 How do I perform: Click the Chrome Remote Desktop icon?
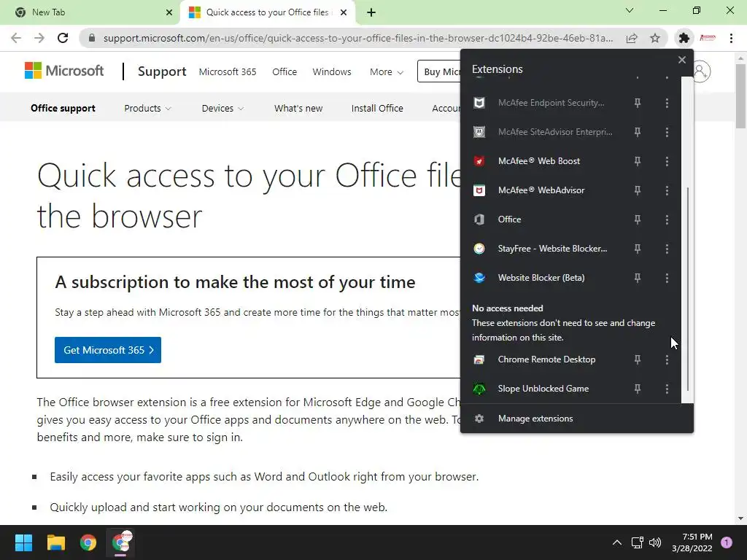pos(479,359)
